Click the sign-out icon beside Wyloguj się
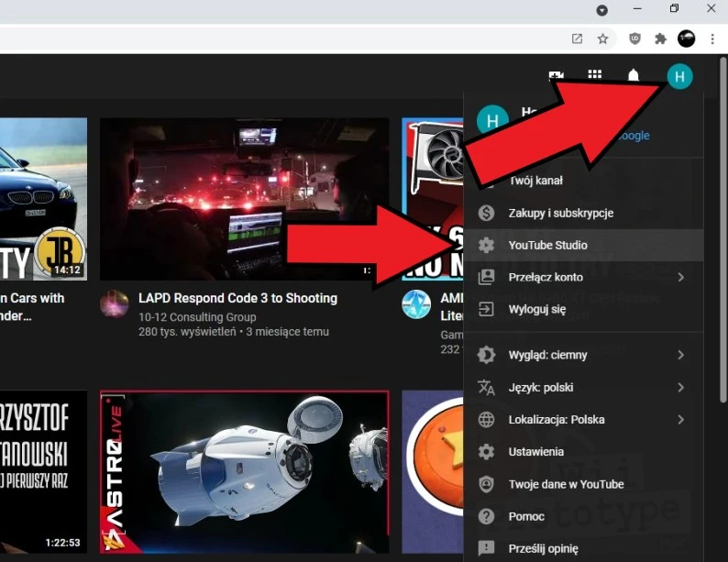The image size is (728, 562). pyautogui.click(x=486, y=309)
